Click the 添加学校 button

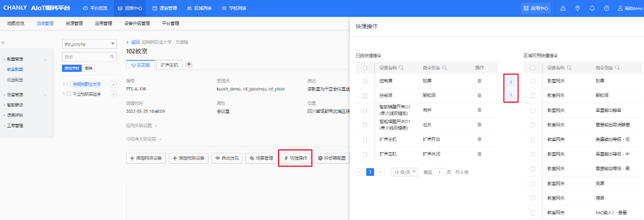[x=71, y=68]
